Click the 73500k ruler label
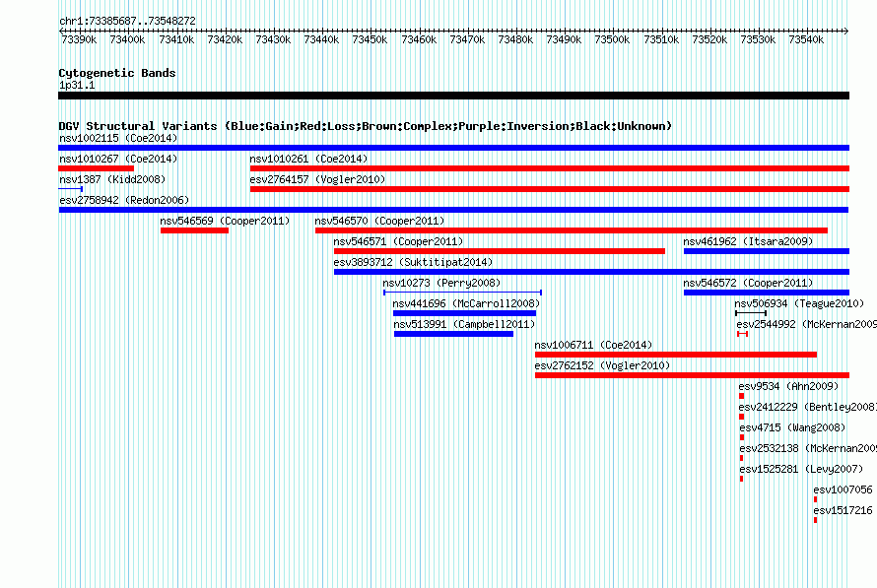This screenshot has width=877, height=588. (x=612, y=40)
